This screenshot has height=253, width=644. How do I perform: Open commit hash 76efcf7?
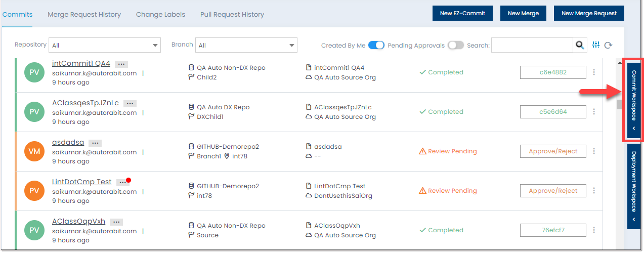[x=553, y=230]
